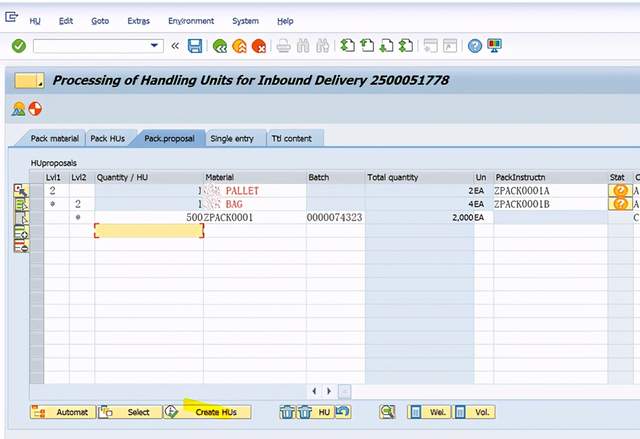Click the empty Quantity / HU input field
Screen dimensions: 640x439
149,230
